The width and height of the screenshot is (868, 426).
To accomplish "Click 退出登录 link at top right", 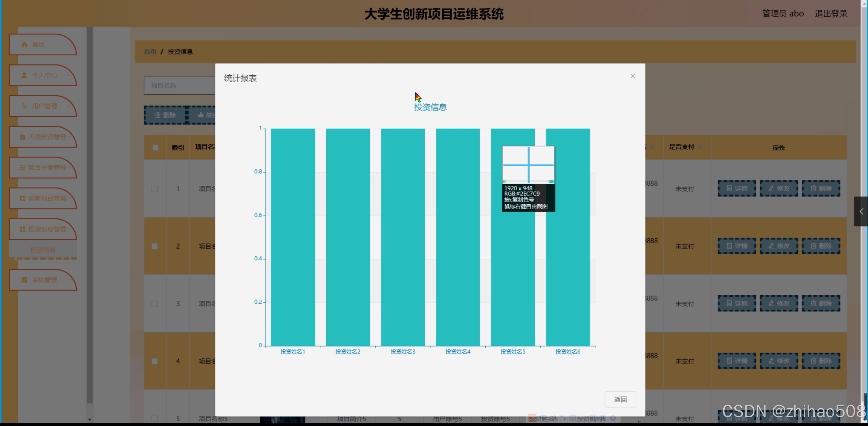I will 831,14.
